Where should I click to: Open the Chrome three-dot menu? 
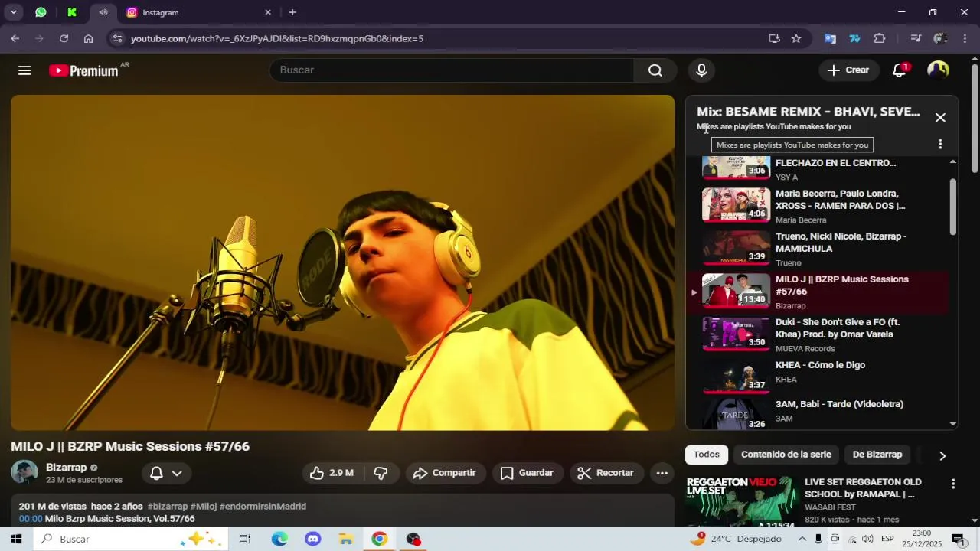point(965,38)
